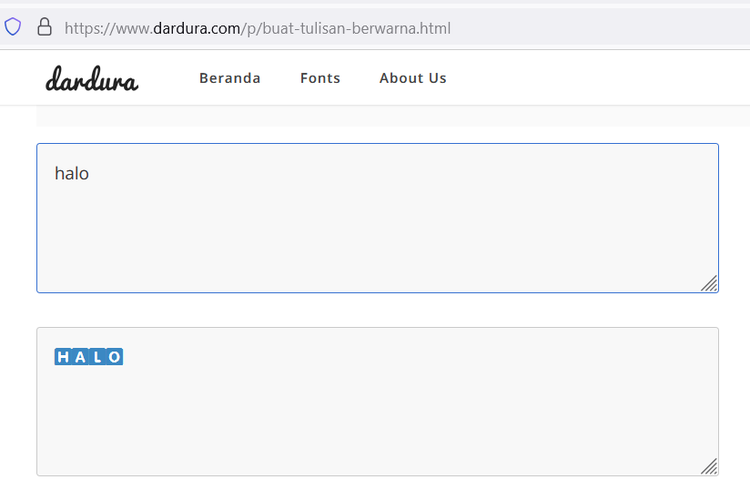Click resize handle of the HALO output box
Viewport: 750px width, 500px height.
(709, 467)
